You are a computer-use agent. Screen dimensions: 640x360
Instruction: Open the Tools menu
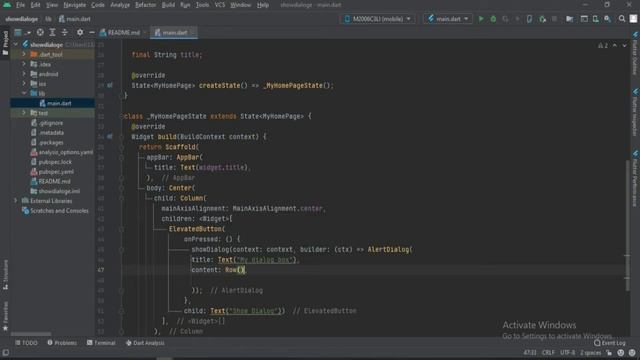(202, 5)
